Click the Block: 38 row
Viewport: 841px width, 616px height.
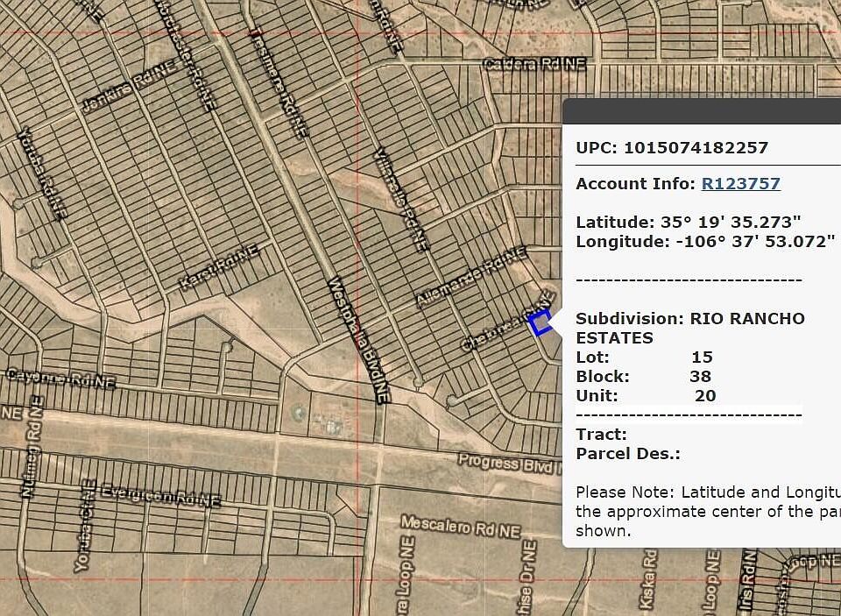pos(644,377)
